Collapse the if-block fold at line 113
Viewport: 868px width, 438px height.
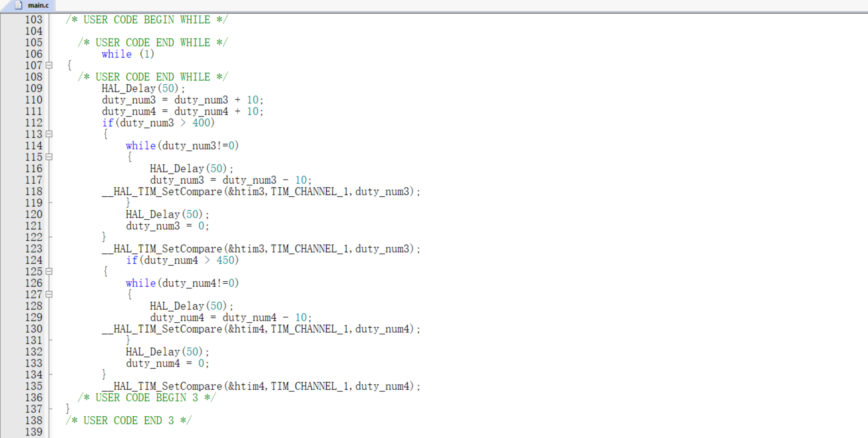(49, 134)
